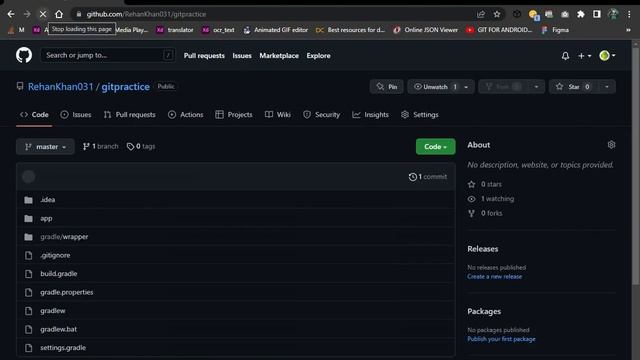
Task: Open Explore in top navigation
Action: point(318,56)
